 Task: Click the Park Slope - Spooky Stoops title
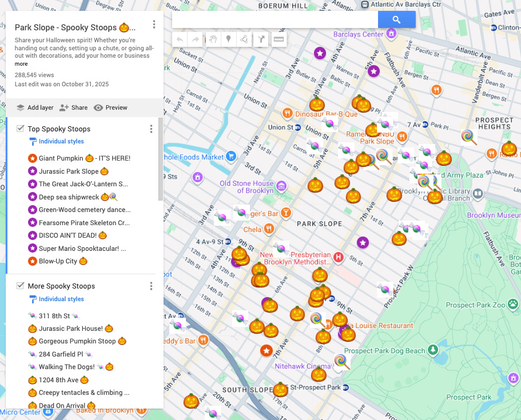coord(75,27)
